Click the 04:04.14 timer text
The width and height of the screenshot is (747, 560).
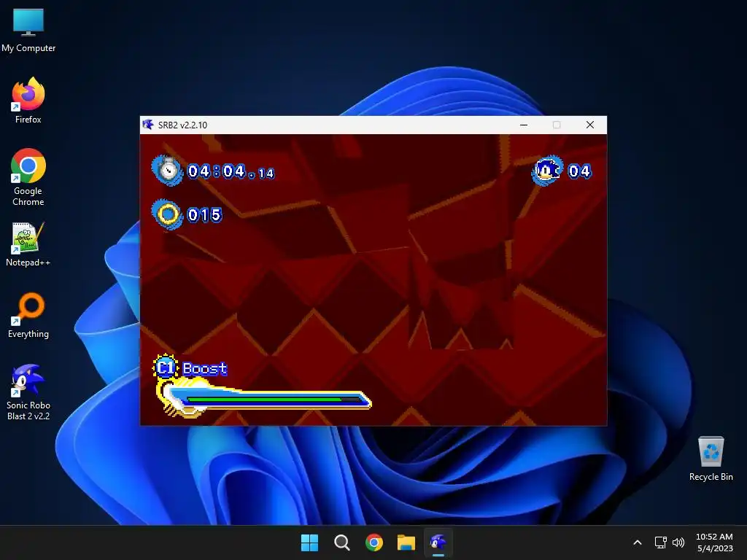(x=231, y=171)
